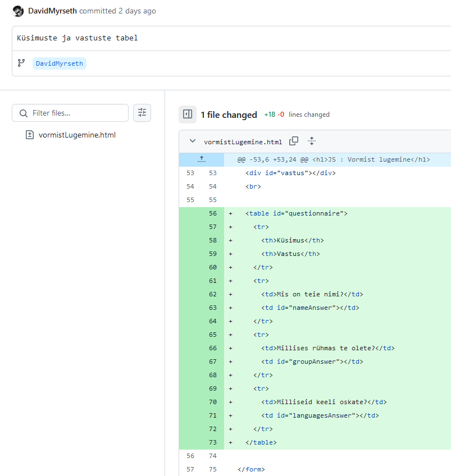The height and width of the screenshot is (476, 451).
Task: Click line number 73 of the diff
Action: coord(213,443)
